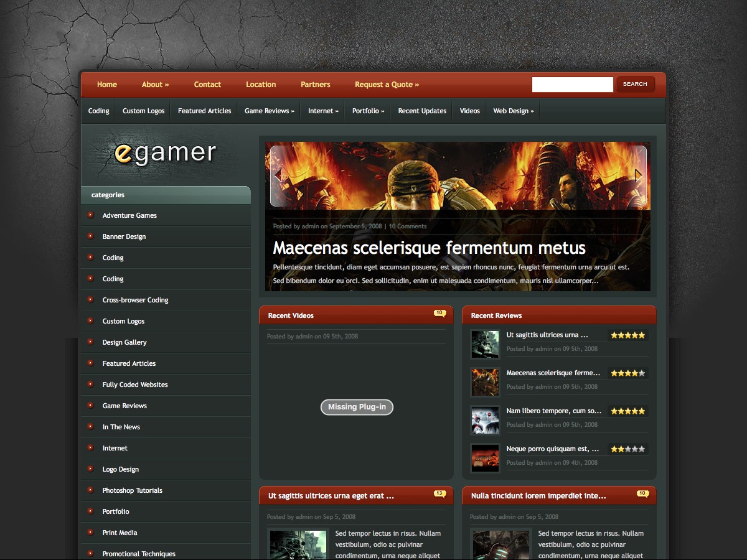Open Internet category in sidebar

tap(115, 448)
